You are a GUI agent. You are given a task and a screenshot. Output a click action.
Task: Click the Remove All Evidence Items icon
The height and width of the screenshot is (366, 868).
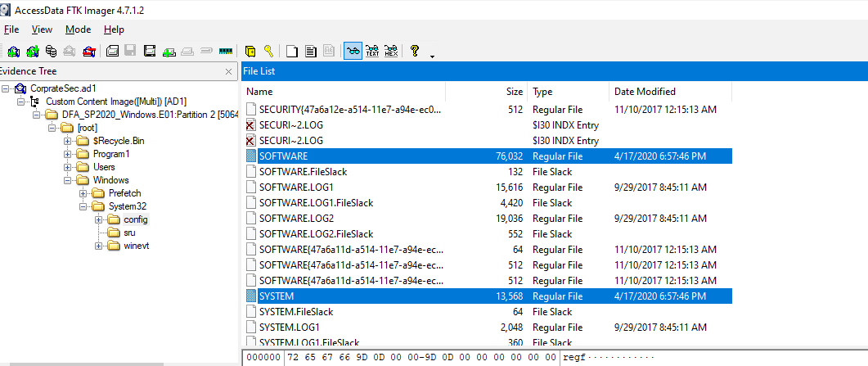click(88, 51)
